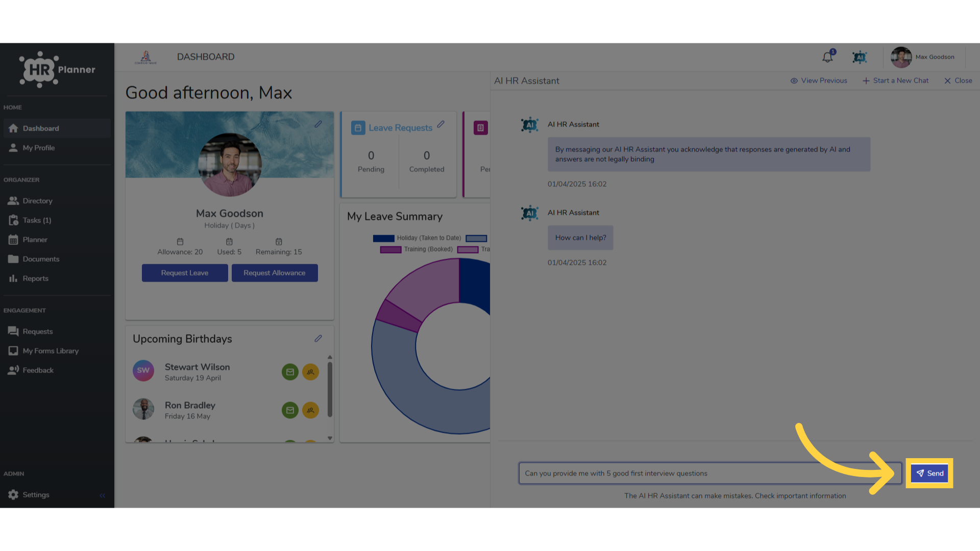980x551 pixels.
Task: Open the AI assistant icon in header
Action: [860, 57]
